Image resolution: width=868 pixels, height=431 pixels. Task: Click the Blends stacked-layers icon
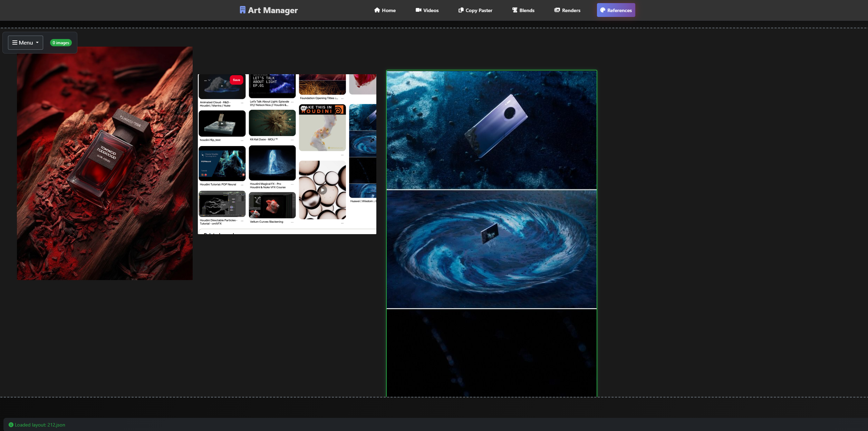point(515,10)
